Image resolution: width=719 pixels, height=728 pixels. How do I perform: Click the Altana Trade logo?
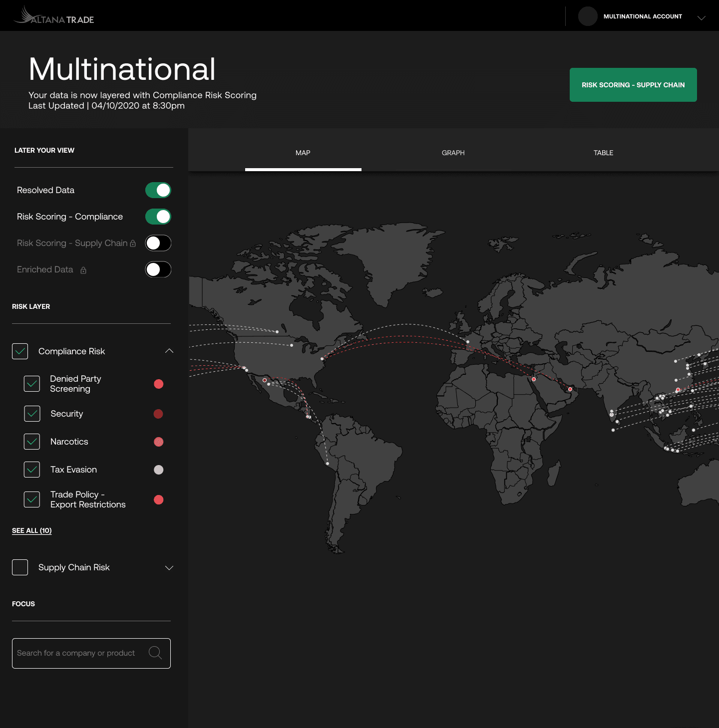(x=54, y=15)
